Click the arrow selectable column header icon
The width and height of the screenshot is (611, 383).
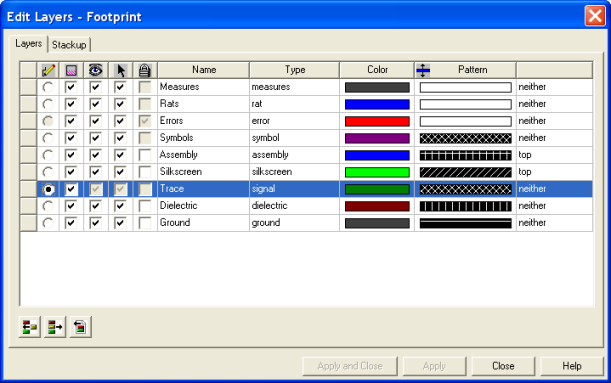pyautogui.click(x=120, y=70)
